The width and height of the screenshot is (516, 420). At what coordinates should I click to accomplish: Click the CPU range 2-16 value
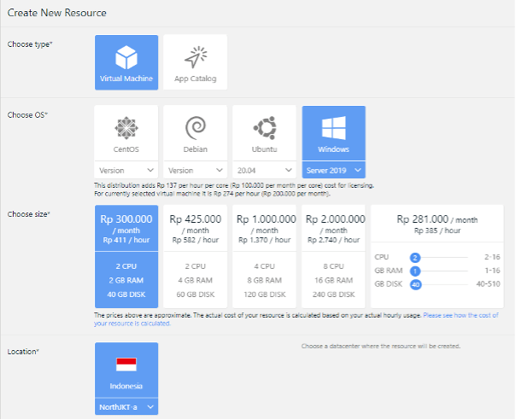tap(492, 257)
